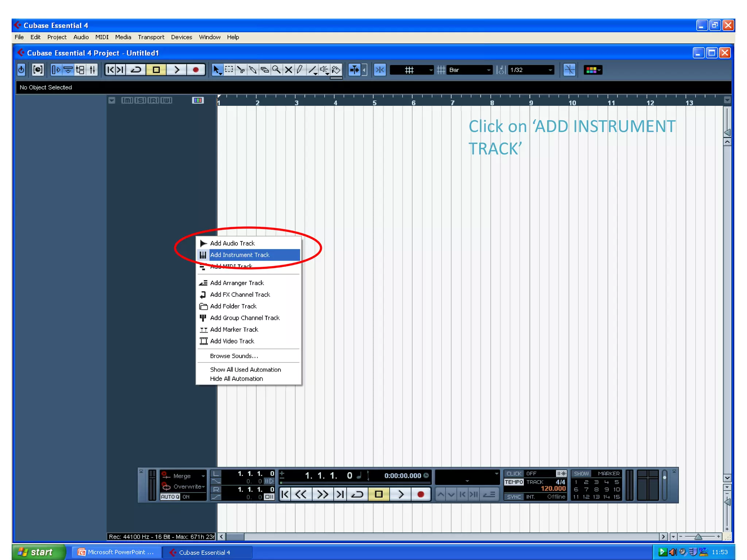
Task: Toggle AUTO Q in transport panel
Action: tap(170, 497)
